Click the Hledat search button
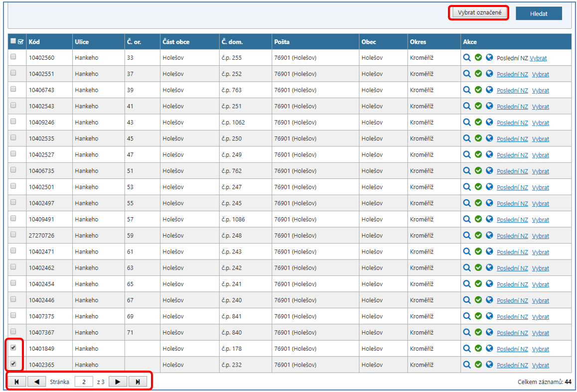 coord(538,14)
